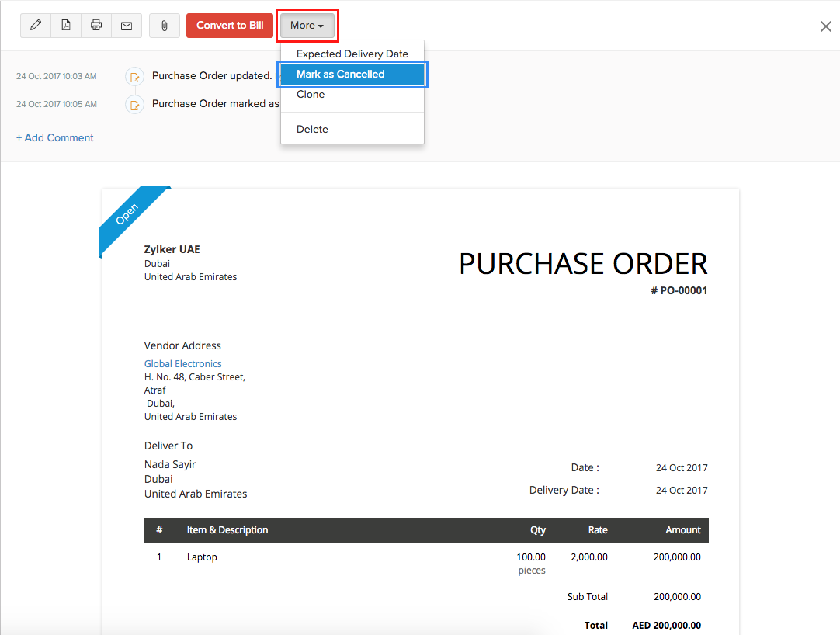
Task: Click the Item & Description column header
Action: 227,530
